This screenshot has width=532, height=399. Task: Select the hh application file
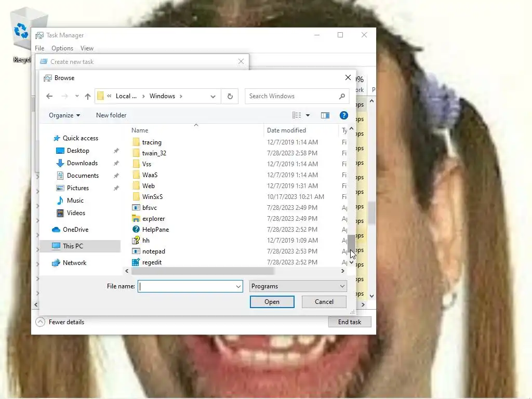coord(141,240)
